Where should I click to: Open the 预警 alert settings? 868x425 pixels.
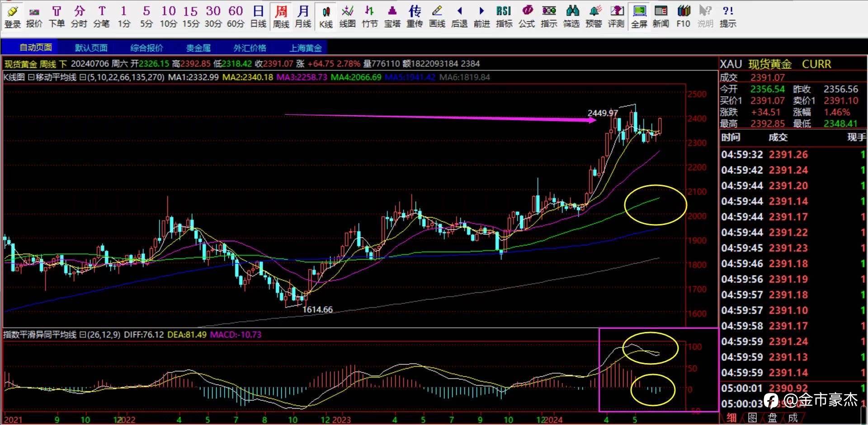[x=594, y=16]
